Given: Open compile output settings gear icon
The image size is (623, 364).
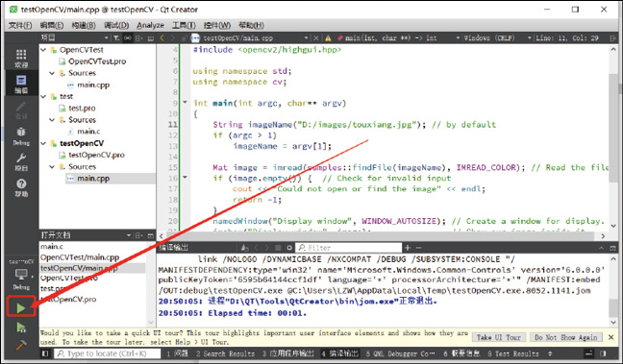Looking at the screenshot, I should [x=289, y=248].
